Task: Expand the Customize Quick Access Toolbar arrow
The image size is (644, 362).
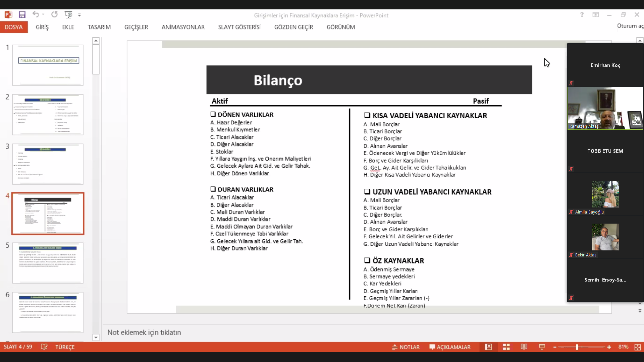Action: point(79,15)
